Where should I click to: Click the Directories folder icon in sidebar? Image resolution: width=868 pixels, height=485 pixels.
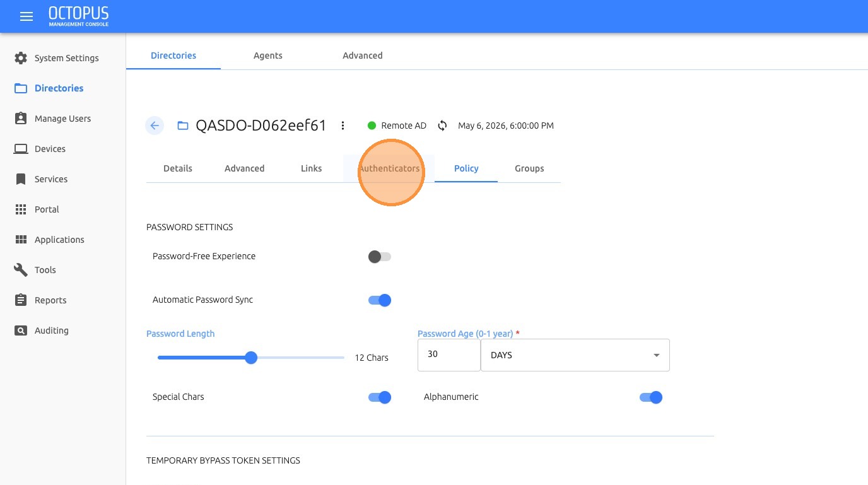[x=21, y=88]
